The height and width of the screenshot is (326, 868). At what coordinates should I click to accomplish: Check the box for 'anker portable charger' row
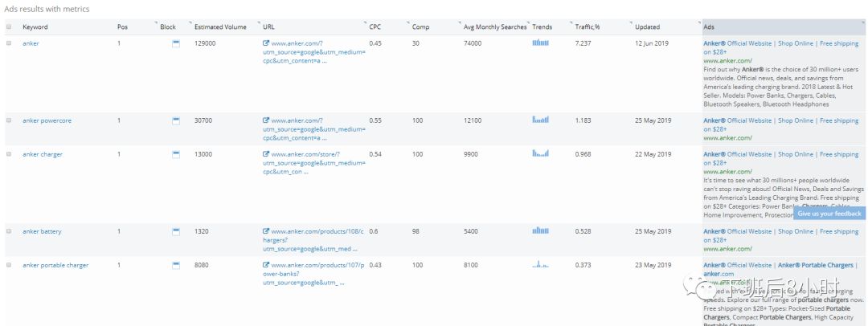8,265
